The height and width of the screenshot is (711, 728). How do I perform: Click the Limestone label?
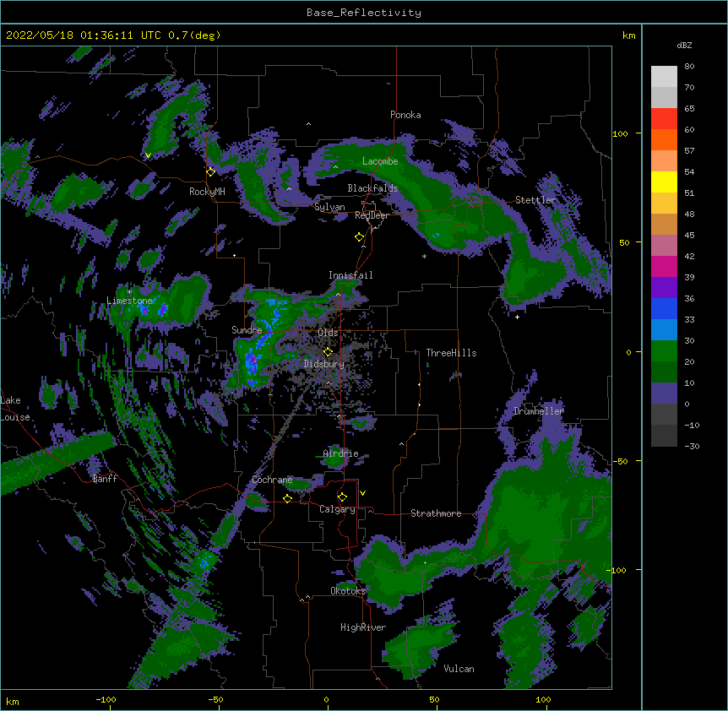(x=129, y=301)
